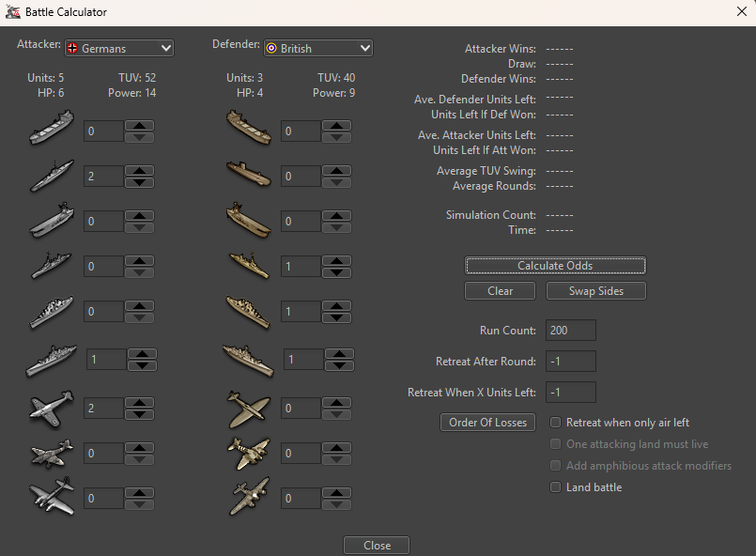Decrease British battleship count with down arrow
This screenshot has height=556, width=756.
[339, 365]
